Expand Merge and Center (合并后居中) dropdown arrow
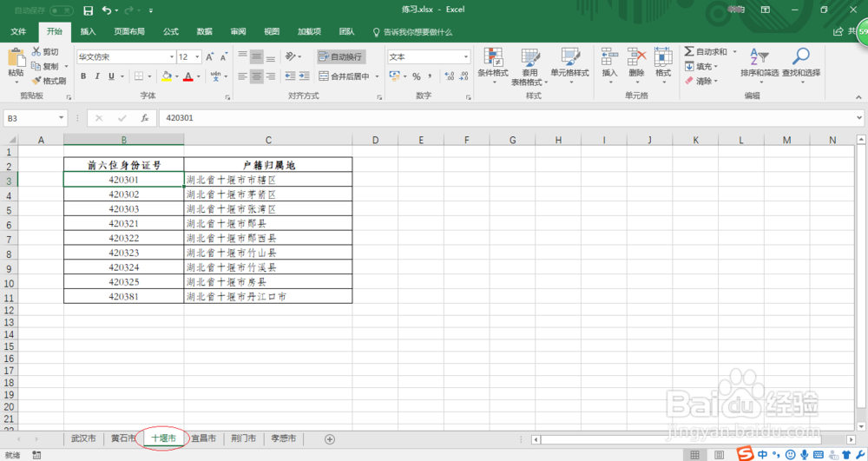This screenshot has height=461, width=868. [x=377, y=76]
